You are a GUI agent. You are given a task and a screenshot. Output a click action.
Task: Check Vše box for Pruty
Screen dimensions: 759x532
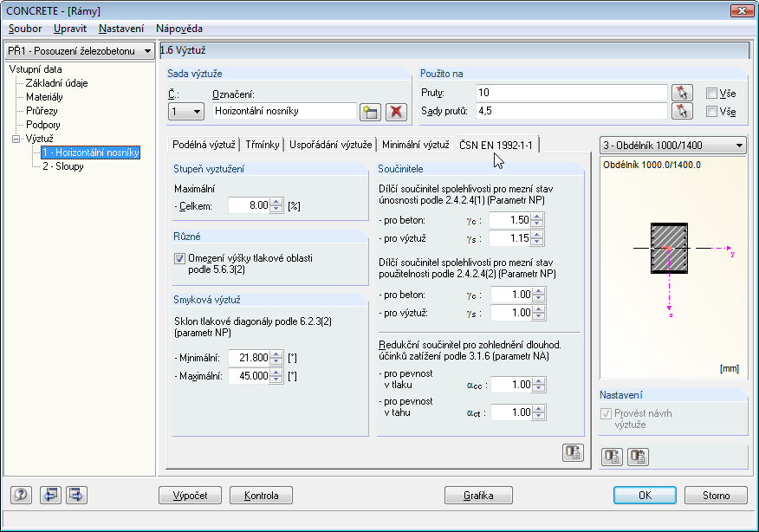tap(711, 93)
